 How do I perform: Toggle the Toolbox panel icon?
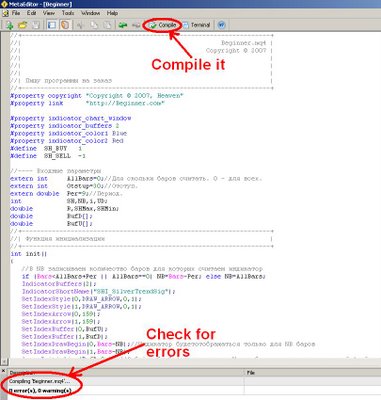tap(65, 25)
